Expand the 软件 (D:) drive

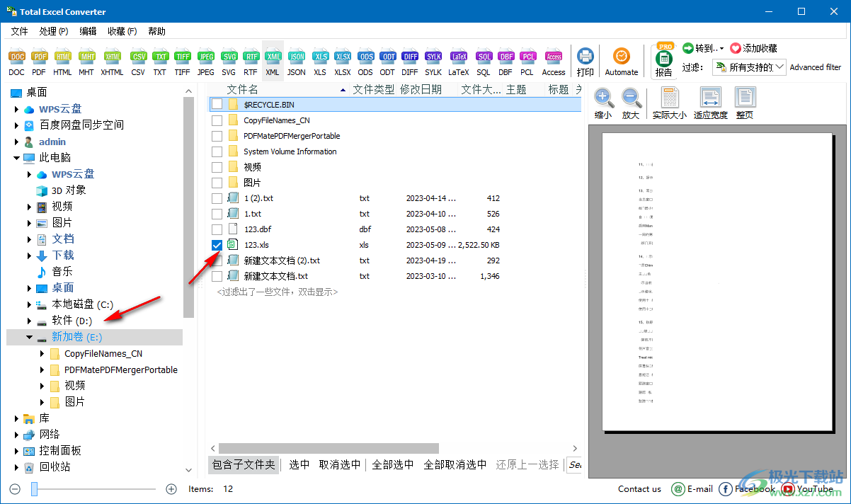[x=30, y=321]
